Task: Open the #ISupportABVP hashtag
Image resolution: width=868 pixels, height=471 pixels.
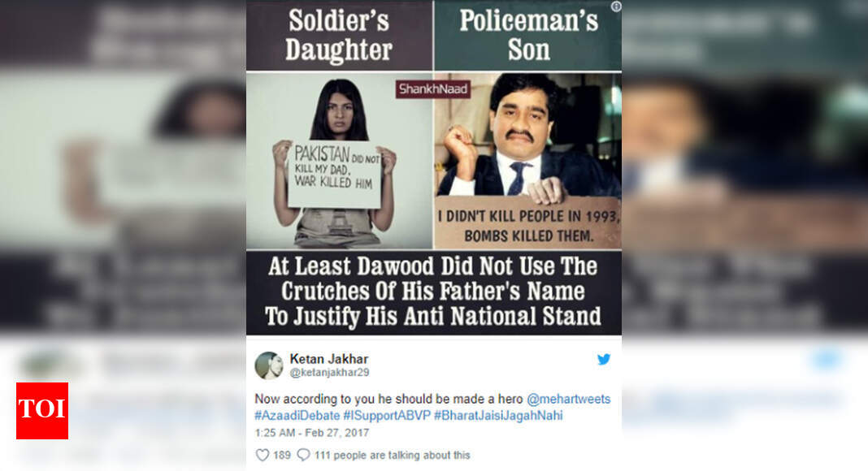Action: click(x=387, y=416)
